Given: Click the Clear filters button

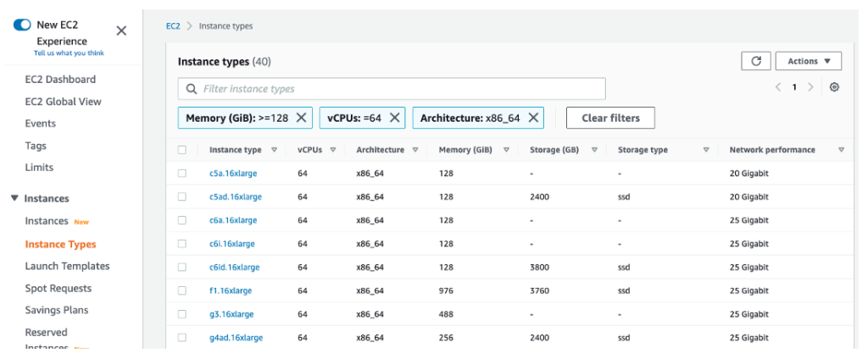Looking at the screenshot, I should (x=610, y=118).
